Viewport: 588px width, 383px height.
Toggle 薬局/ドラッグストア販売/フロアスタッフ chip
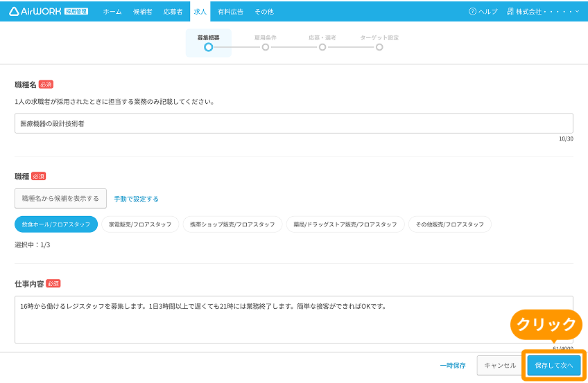345,224
